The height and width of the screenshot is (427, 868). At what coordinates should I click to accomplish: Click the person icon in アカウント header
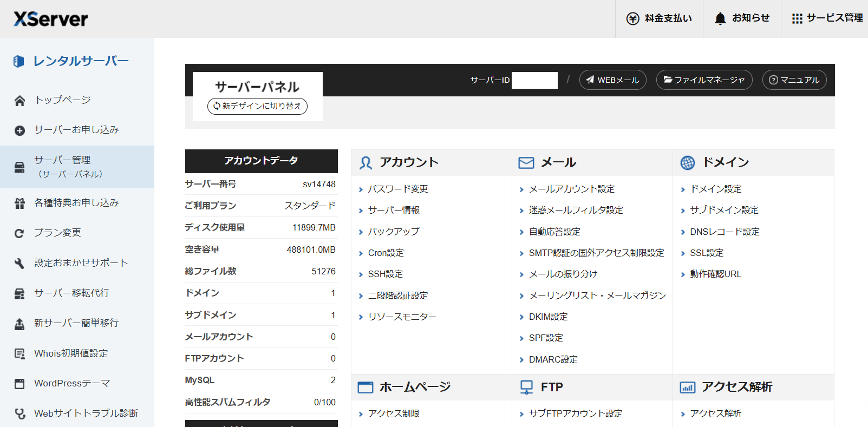pyautogui.click(x=366, y=163)
